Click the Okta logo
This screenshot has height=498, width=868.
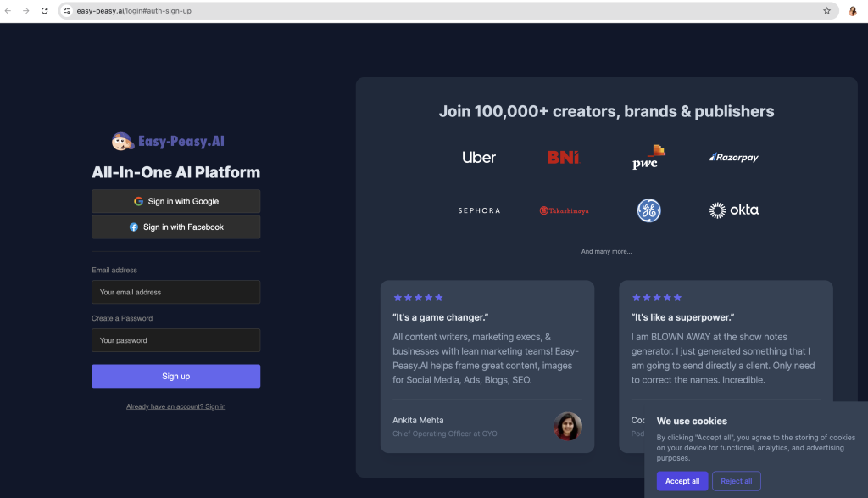pos(734,210)
